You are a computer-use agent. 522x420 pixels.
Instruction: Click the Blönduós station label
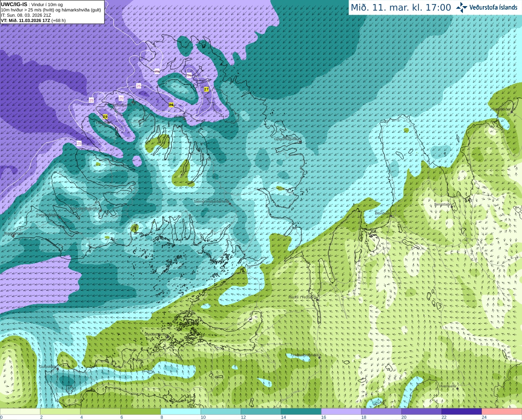(382, 213)
